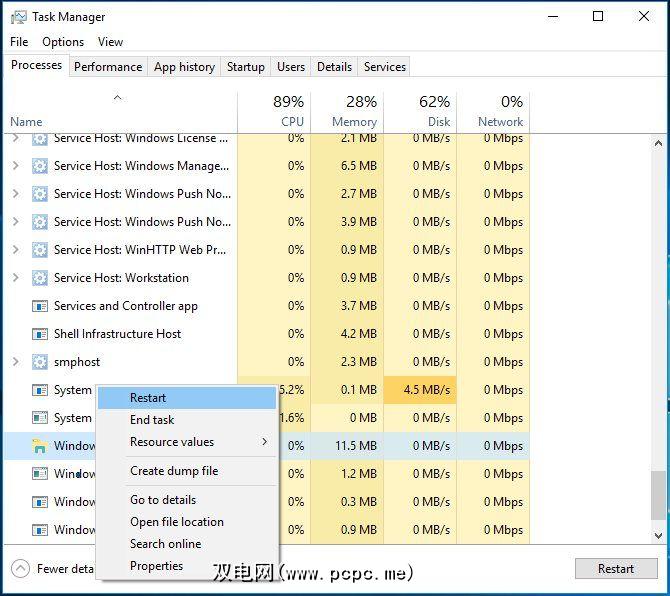
Task: Sort processes by the Memory column
Action: (347, 112)
